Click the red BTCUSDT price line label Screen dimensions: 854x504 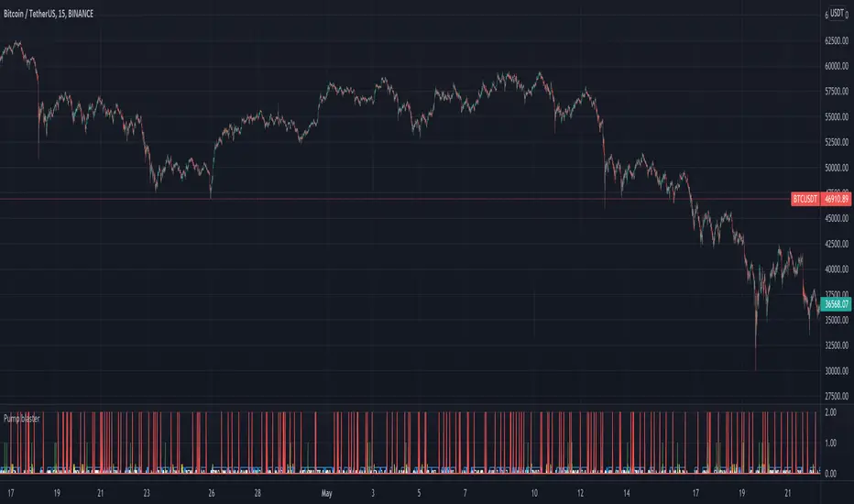pyautogui.click(x=804, y=198)
